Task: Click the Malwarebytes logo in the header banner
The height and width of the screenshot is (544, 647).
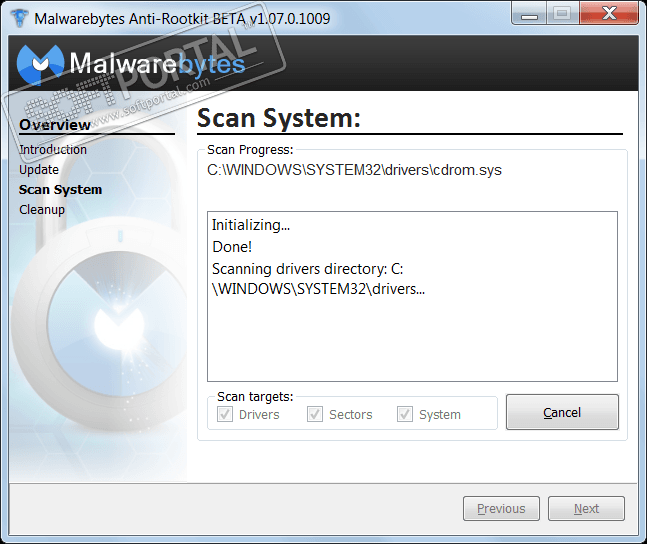Action: point(131,64)
